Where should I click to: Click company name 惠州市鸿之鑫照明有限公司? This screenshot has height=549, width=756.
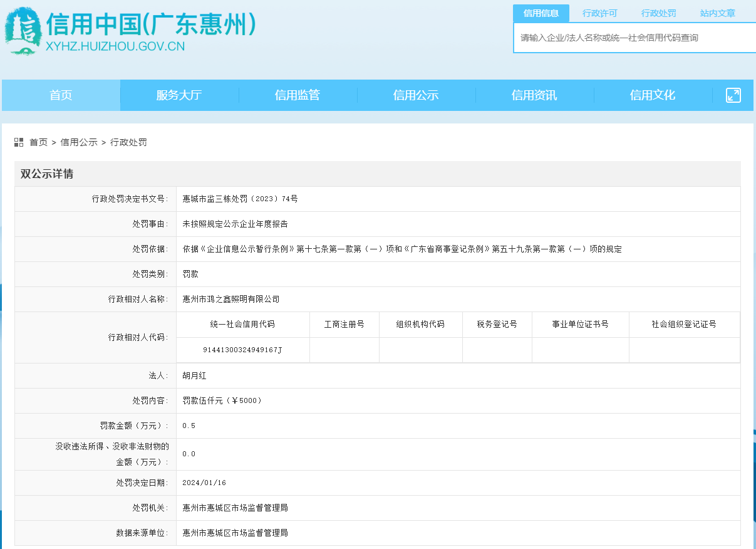pyautogui.click(x=231, y=299)
